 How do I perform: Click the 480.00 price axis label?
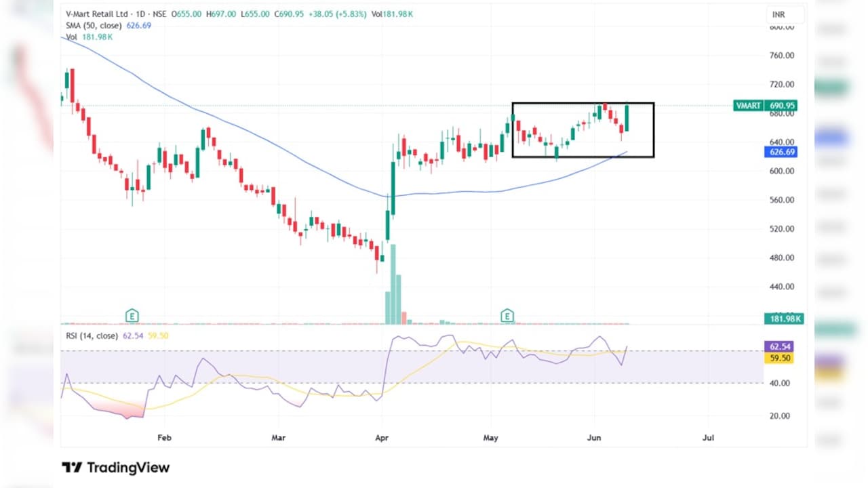point(783,258)
